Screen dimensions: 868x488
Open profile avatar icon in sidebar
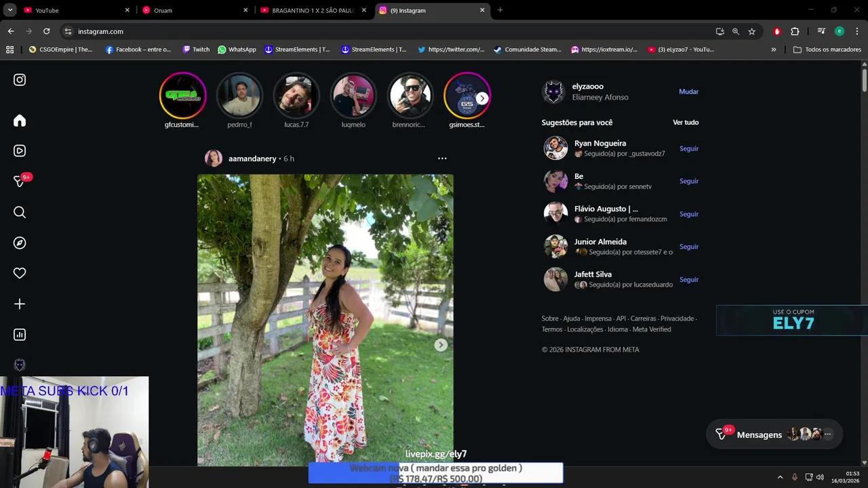tap(20, 365)
